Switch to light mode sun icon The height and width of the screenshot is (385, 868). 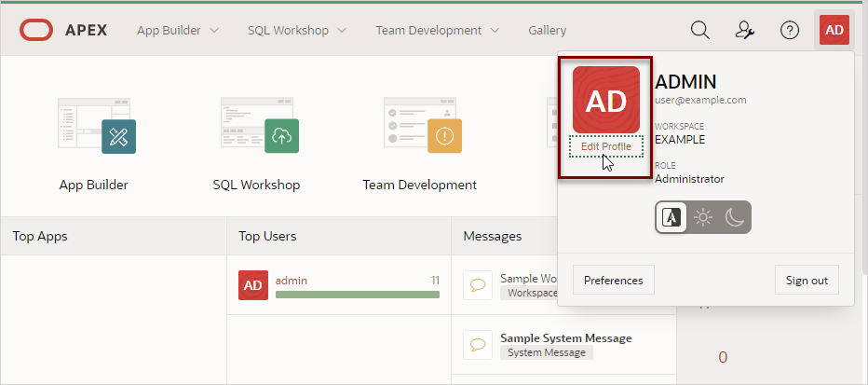(x=703, y=218)
